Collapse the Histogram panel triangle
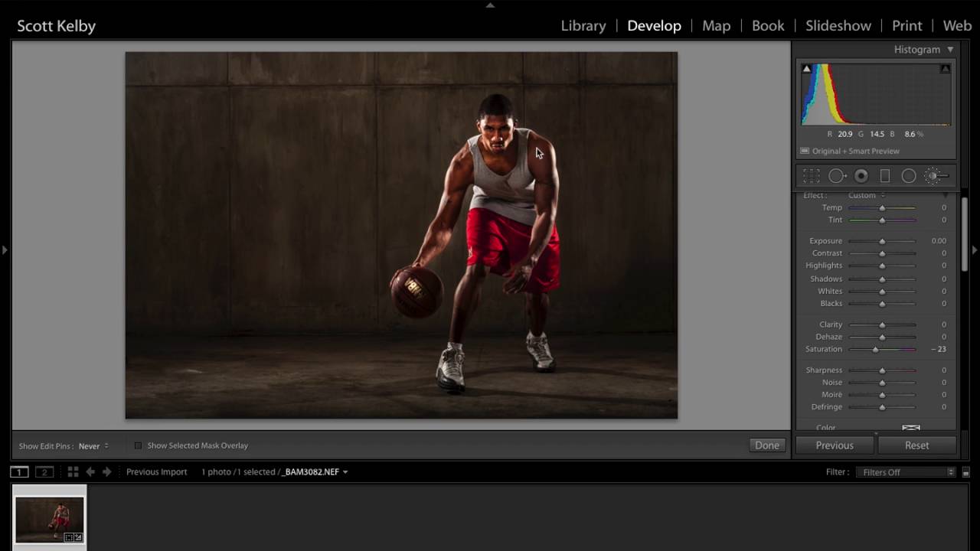This screenshot has width=980, height=551. point(950,50)
